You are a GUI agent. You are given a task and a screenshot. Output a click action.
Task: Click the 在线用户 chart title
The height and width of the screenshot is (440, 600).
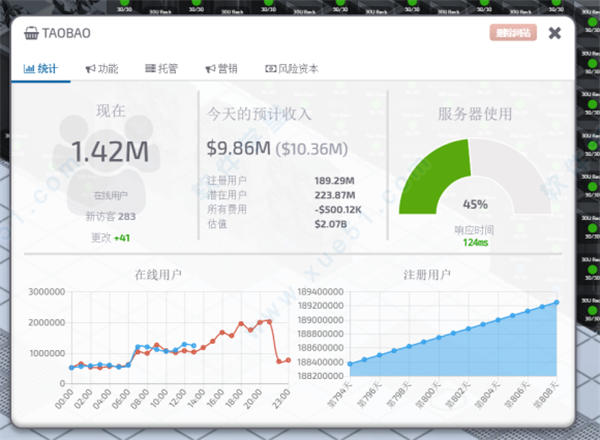coord(158,275)
